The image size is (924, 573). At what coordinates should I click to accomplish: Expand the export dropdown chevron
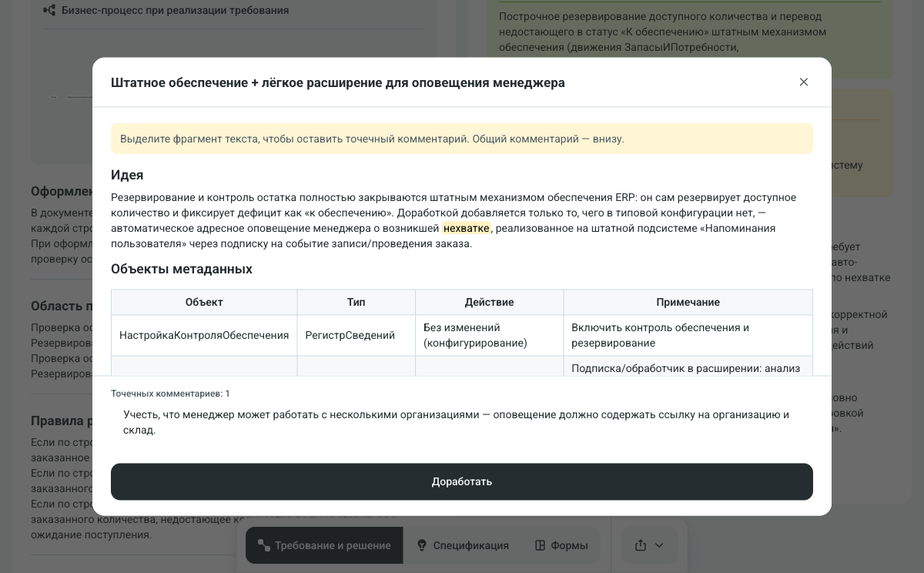(659, 545)
